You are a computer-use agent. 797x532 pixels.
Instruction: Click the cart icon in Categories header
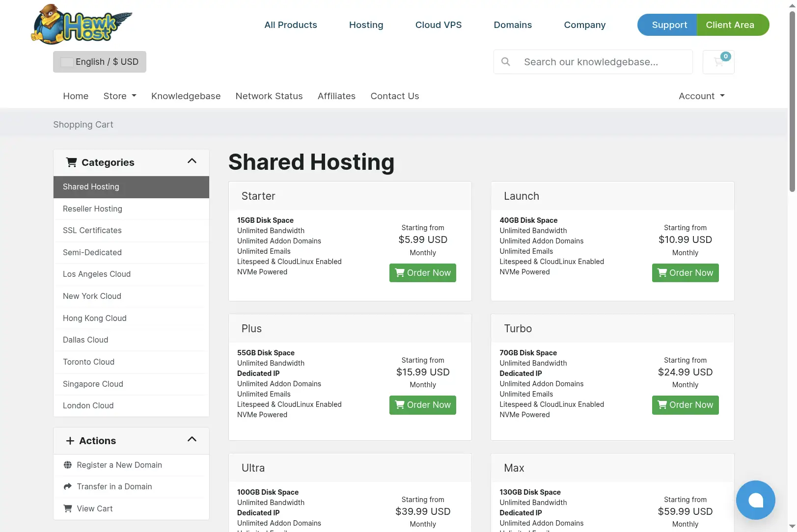(72, 162)
